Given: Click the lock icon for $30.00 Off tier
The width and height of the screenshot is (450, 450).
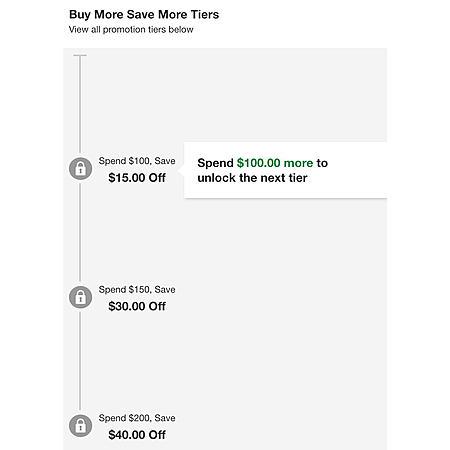Looking at the screenshot, I should pos(80,297).
